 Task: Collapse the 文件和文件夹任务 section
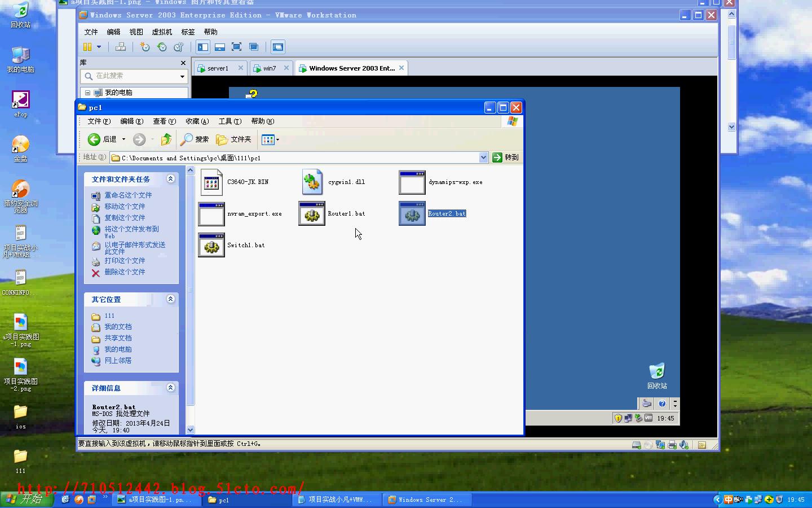pyautogui.click(x=170, y=179)
